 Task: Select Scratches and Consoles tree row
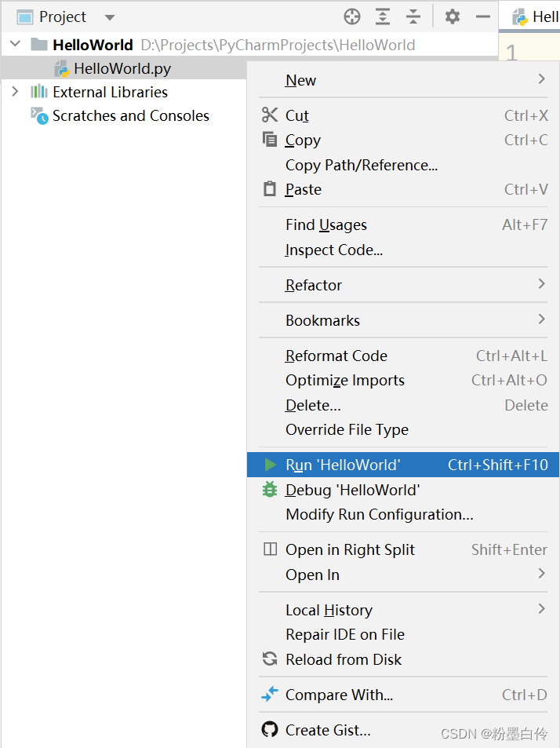(x=124, y=115)
